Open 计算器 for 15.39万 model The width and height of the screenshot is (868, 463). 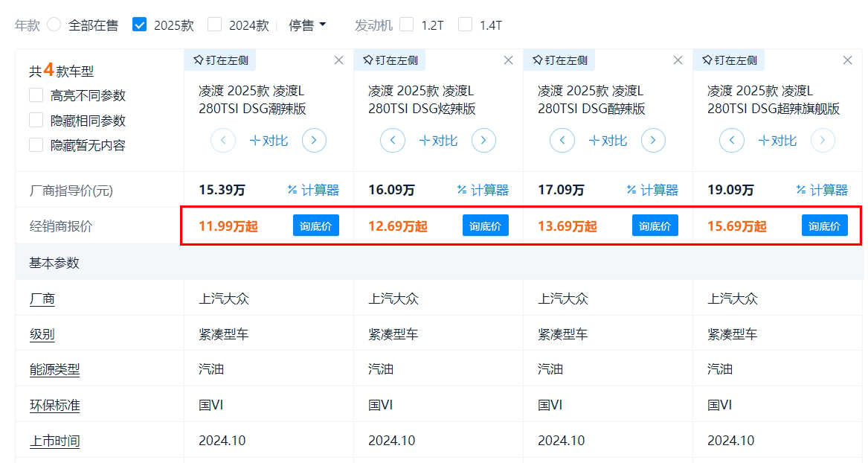pos(313,191)
